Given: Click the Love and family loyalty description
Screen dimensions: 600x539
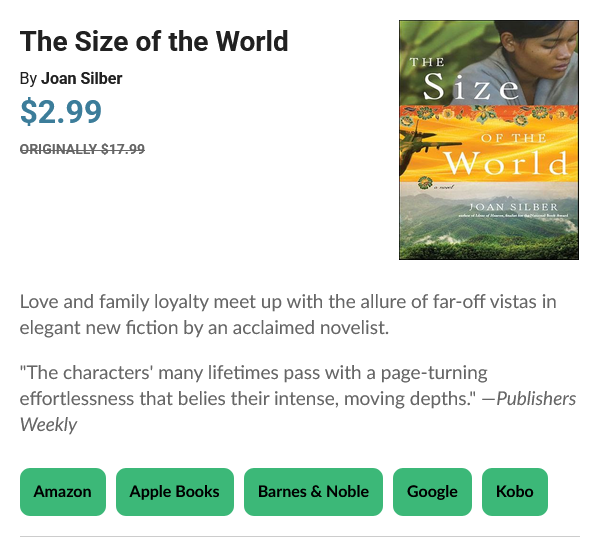Looking at the screenshot, I should (288, 314).
